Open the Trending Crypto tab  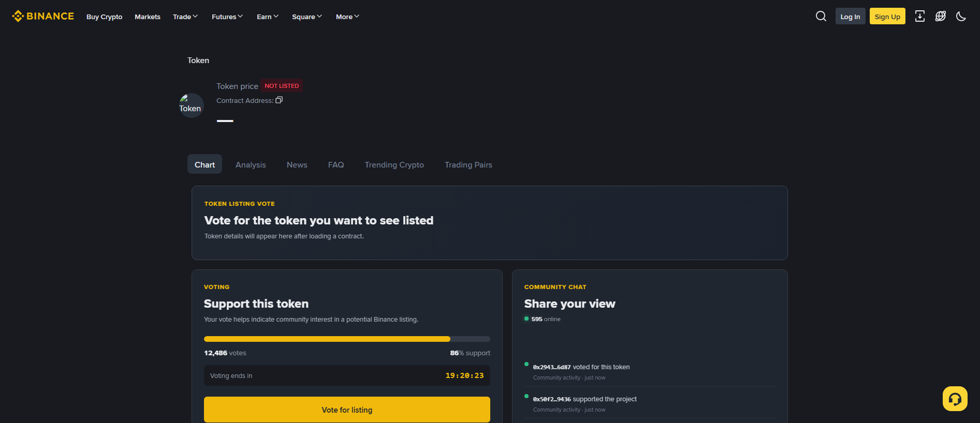394,164
